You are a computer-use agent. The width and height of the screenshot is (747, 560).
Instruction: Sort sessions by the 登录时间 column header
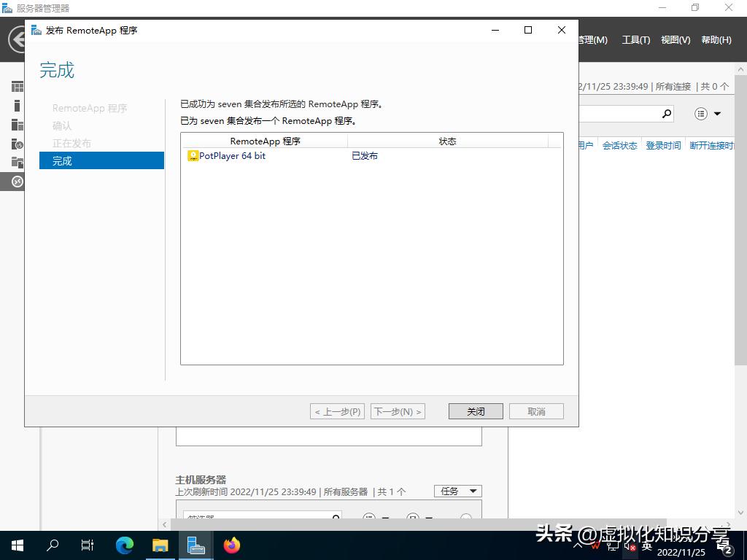[662, 145]
